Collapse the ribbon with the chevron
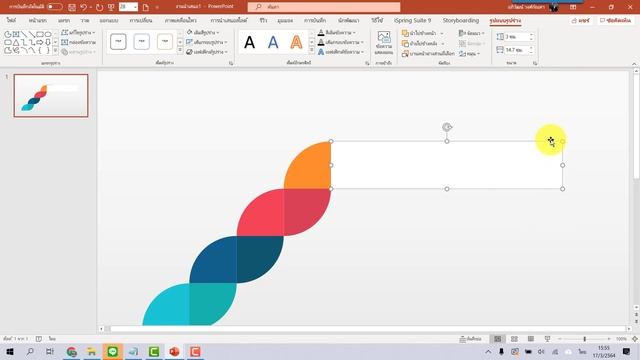 pyautogui.click(x=634, y=64)
